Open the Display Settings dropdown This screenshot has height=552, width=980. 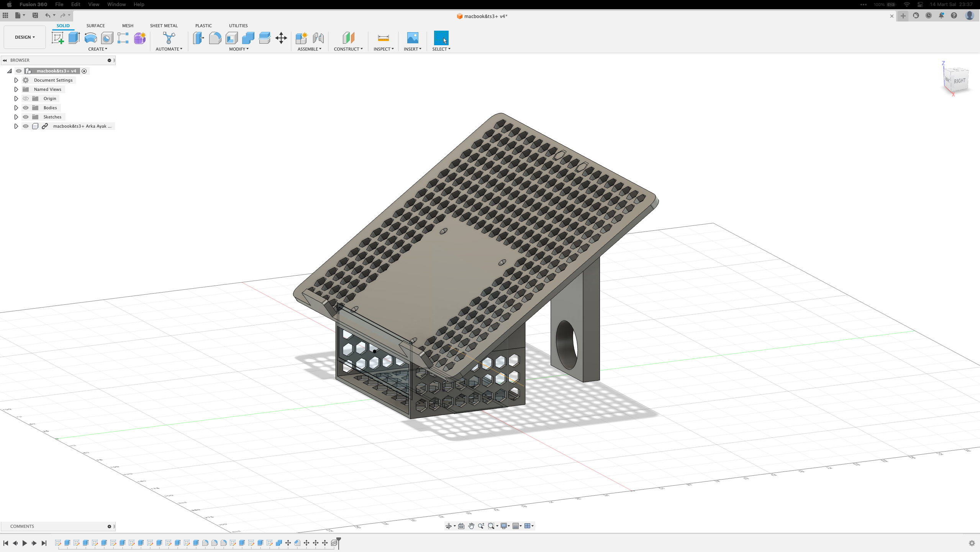[505, 526]
